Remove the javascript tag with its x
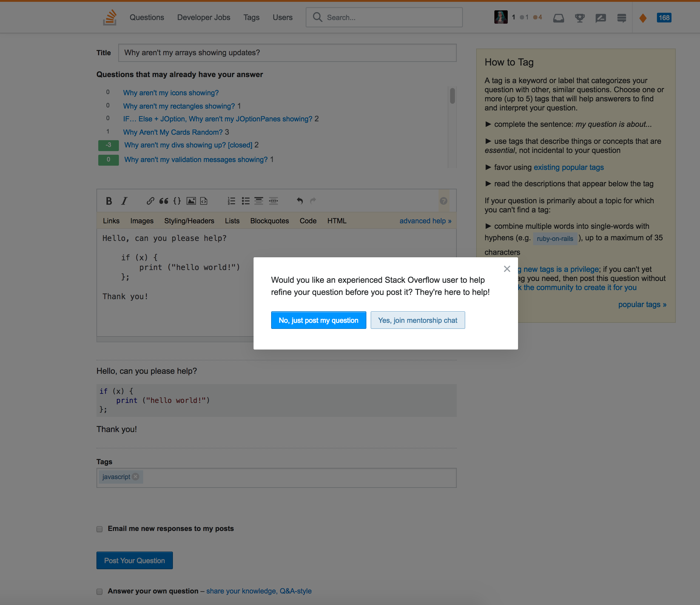 coord(136,477)
